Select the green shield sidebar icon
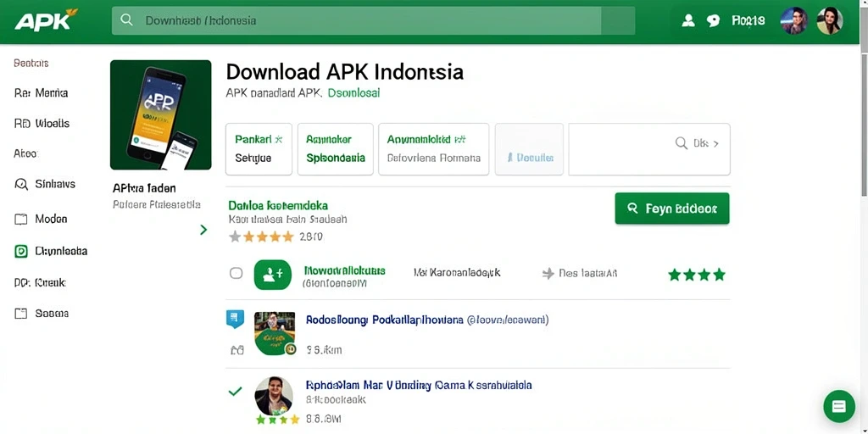This screenshot has height=434, width=868. [20, 251]
